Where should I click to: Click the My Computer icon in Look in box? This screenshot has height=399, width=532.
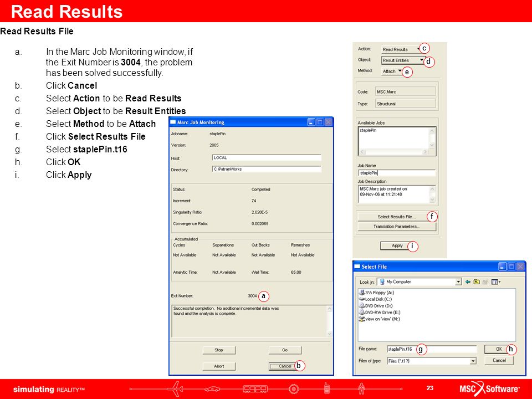click(382, 282)
